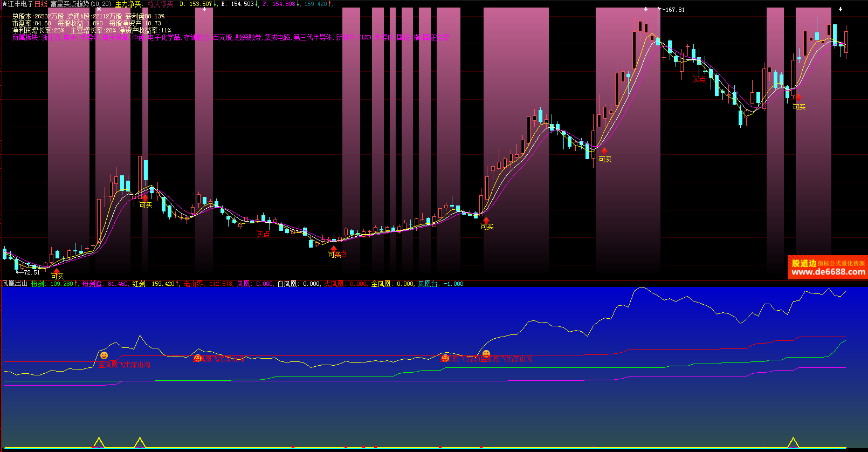Click the red arrow above the rightmost 可买 label

[798, 98]
